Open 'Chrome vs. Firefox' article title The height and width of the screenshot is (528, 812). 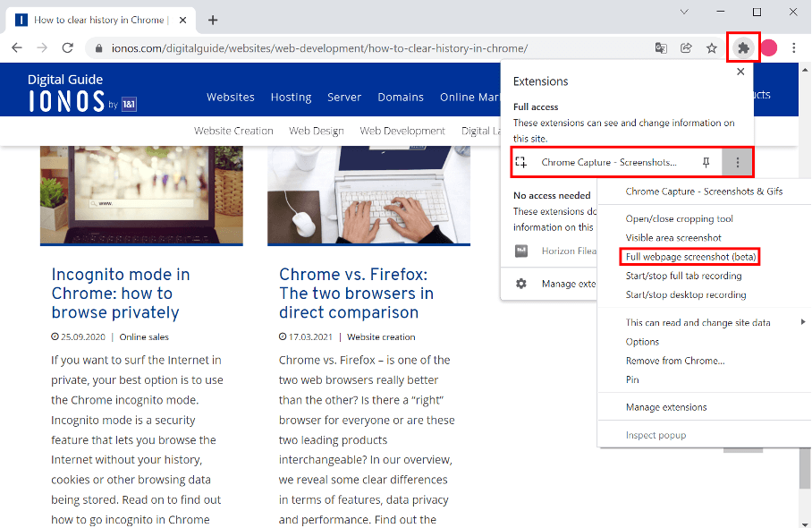click(x=356, y=294)
